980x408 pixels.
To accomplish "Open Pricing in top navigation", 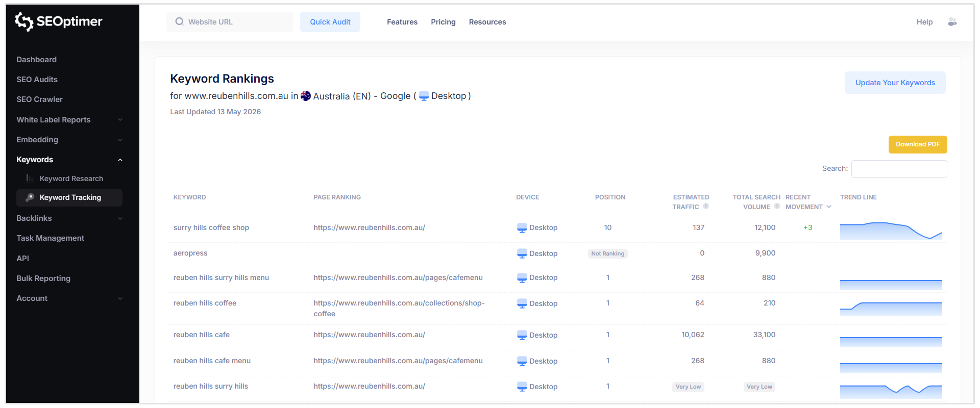I will tap(443, 22).
